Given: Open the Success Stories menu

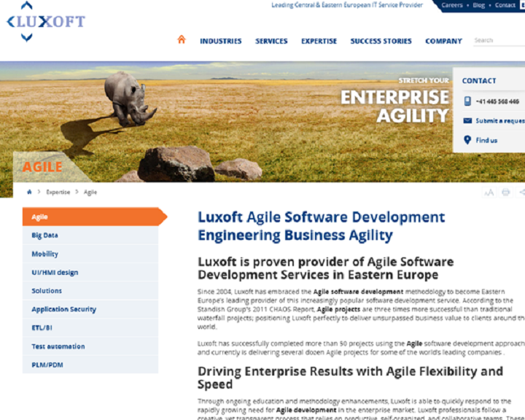Looking at the screenshot, I should [x=381, y=41].
